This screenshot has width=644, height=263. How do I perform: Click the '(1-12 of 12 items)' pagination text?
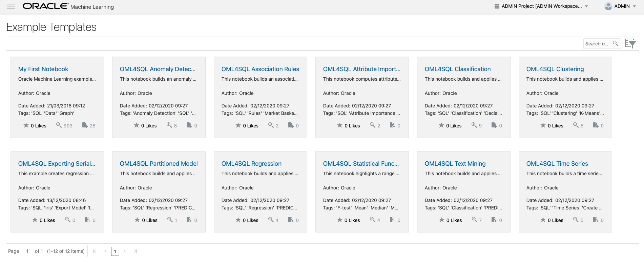(66, 251)
